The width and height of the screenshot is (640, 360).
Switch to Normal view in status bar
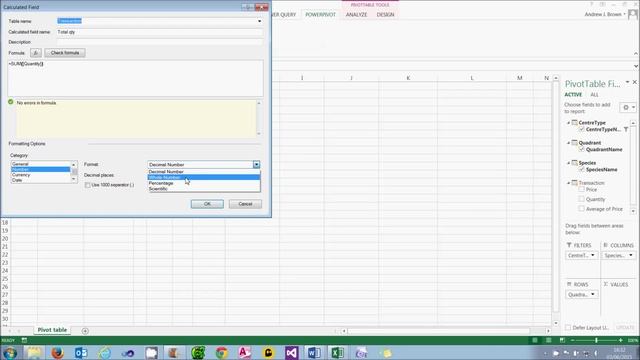coord(535,340)
